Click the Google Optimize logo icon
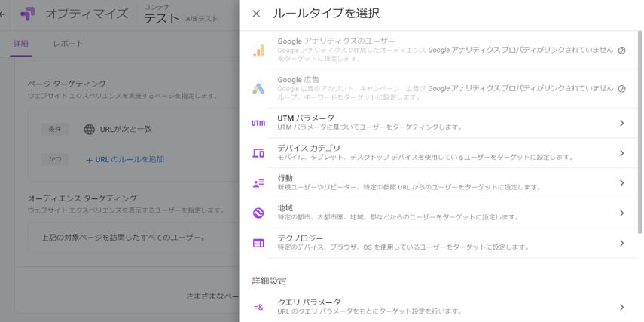 [x=28, y=14]
